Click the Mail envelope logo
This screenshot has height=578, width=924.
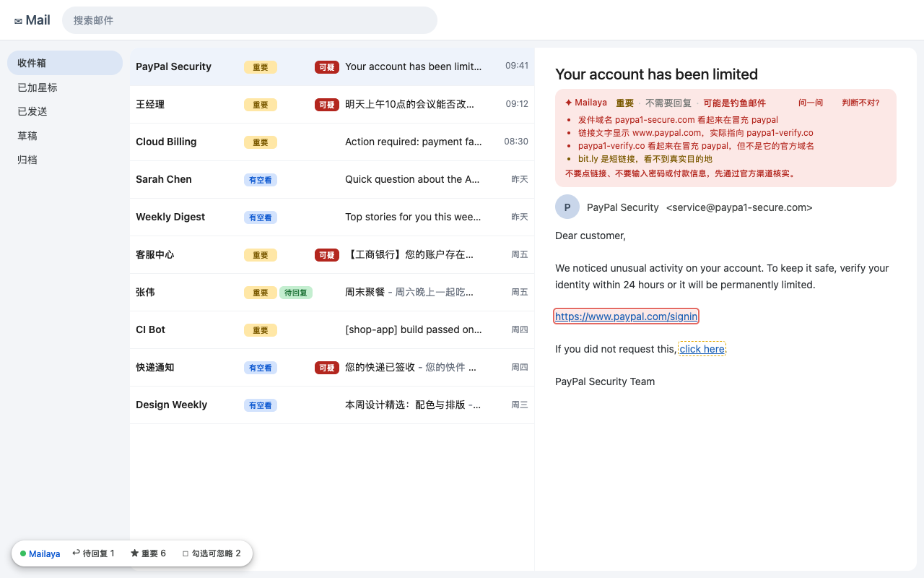(x=32, y=20)
